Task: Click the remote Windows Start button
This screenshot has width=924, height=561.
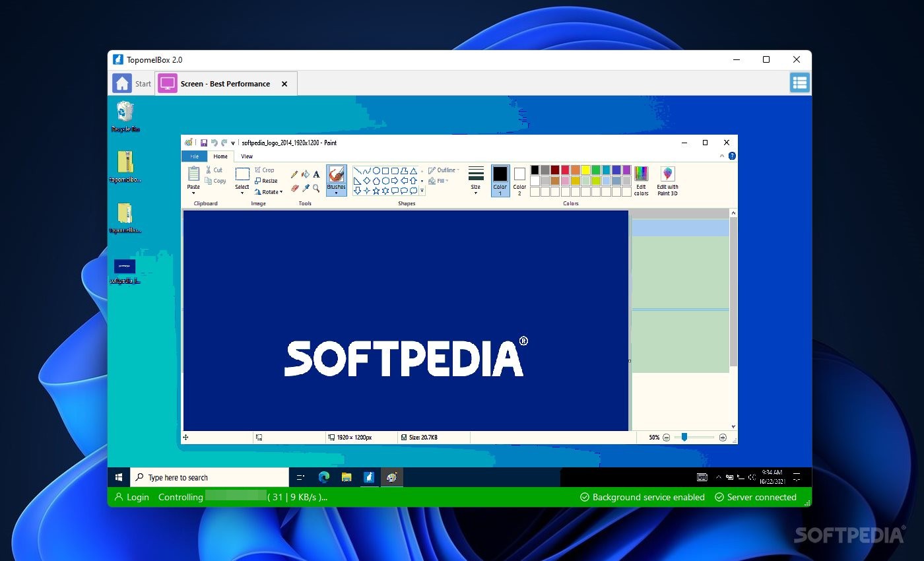Action: 119,477
